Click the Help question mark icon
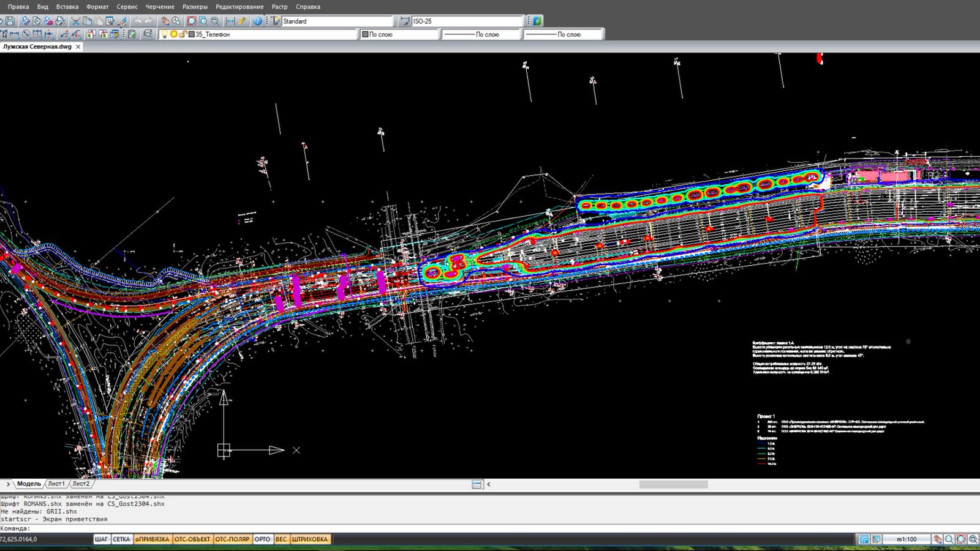 coord(258,21)
